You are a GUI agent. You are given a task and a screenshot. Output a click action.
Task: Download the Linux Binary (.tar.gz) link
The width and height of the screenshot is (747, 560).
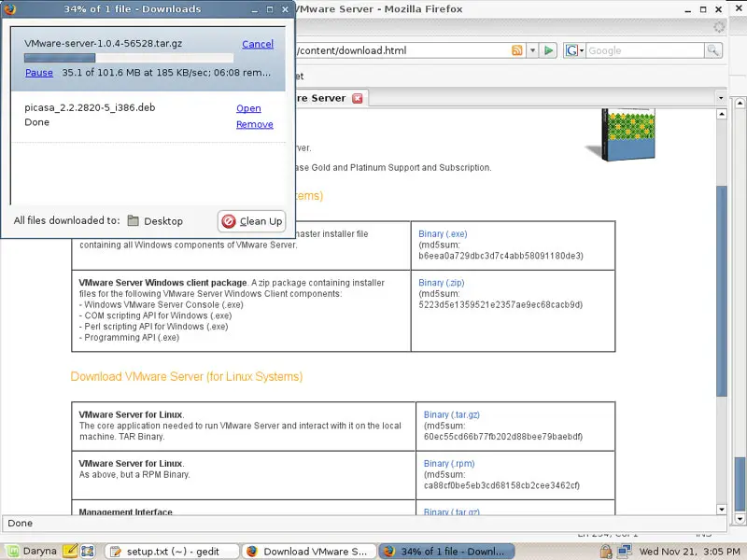pyautogui.click(x=452, y=414)
